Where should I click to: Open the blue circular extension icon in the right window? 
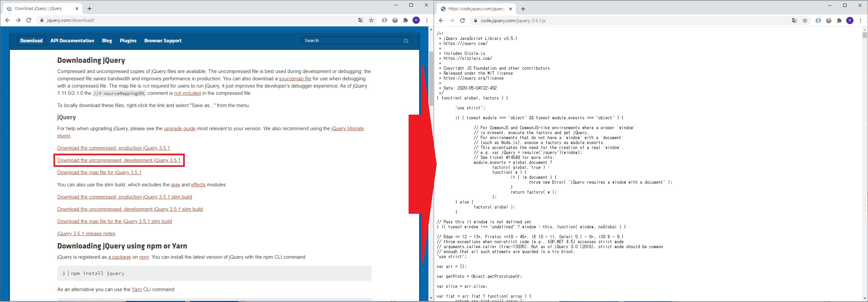pos(818,20)
